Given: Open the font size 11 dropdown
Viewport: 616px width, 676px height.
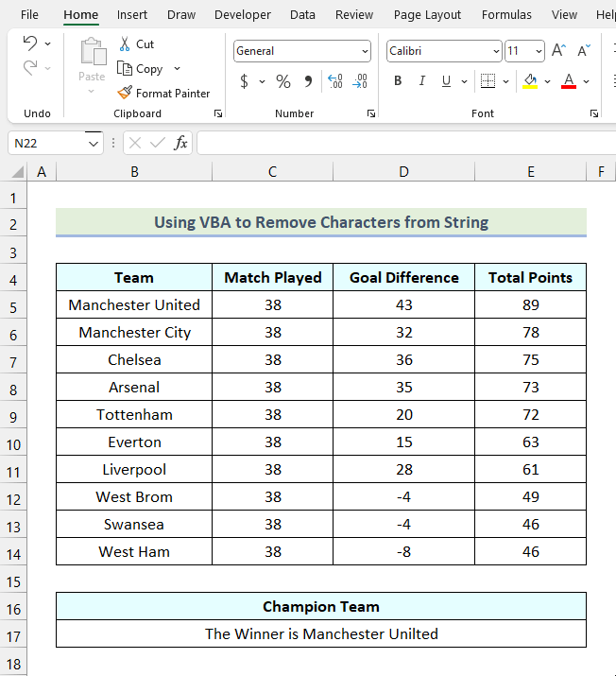Looking at the screenshot, I should (539, 51).
